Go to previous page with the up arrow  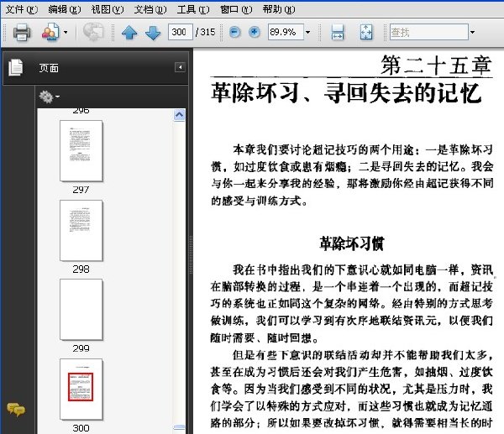click(x=129, y=32)
